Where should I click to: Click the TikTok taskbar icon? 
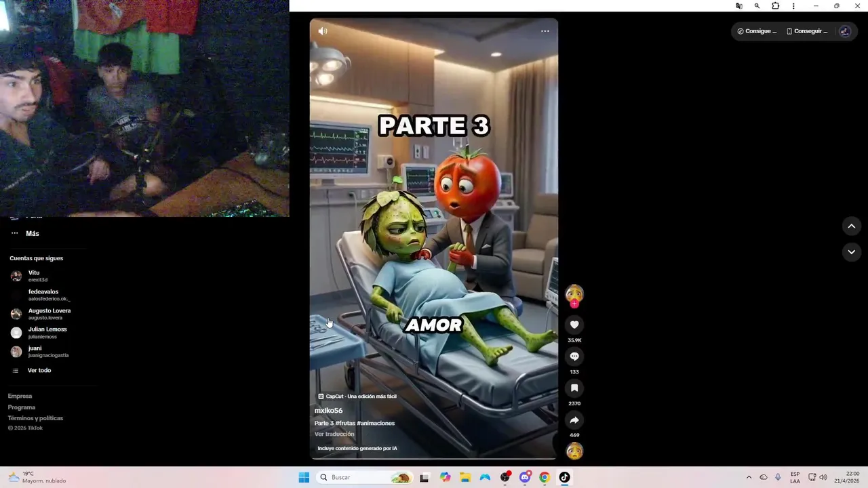[x=564, y=477]
